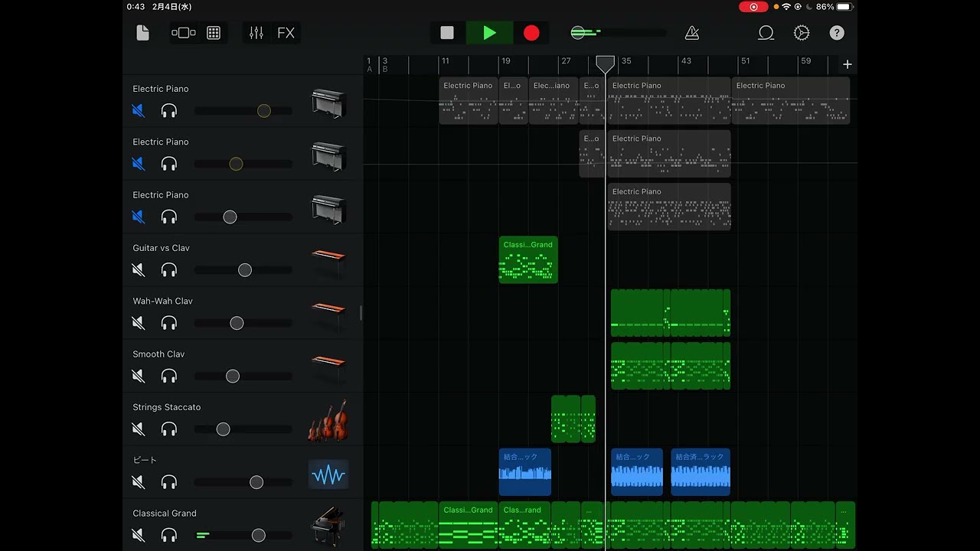Stop playback with the stop button
Screen dimensions: 980x551
(447, 33)
